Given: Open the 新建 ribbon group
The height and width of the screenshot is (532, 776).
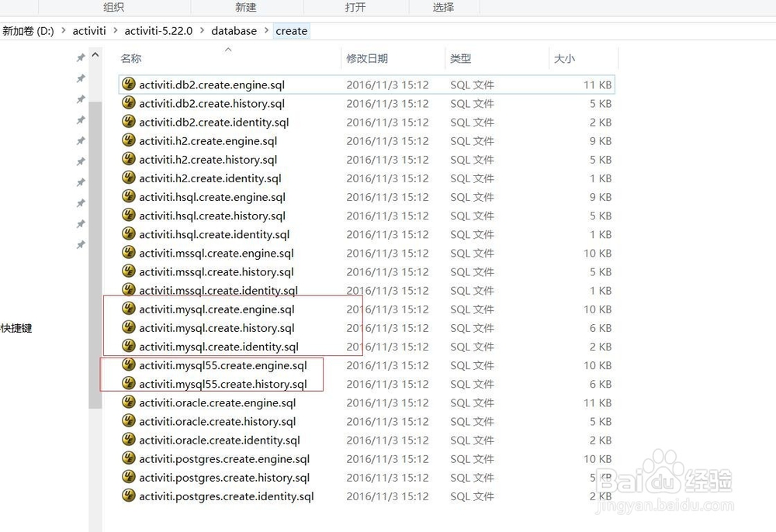Looking at the screenshot, I should point(245,7).
